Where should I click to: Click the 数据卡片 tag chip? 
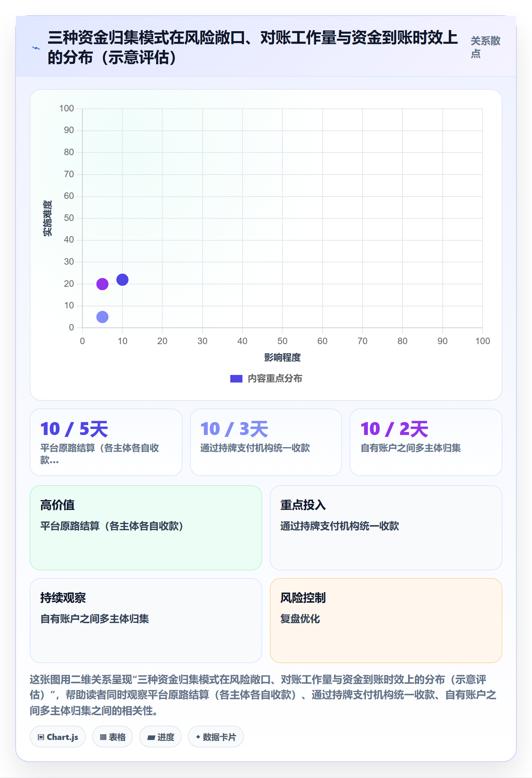coord(216,737)
